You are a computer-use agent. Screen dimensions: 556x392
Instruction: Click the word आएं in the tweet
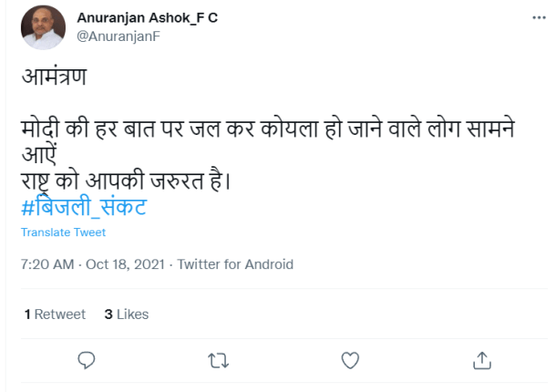click(x=39, y=155)
